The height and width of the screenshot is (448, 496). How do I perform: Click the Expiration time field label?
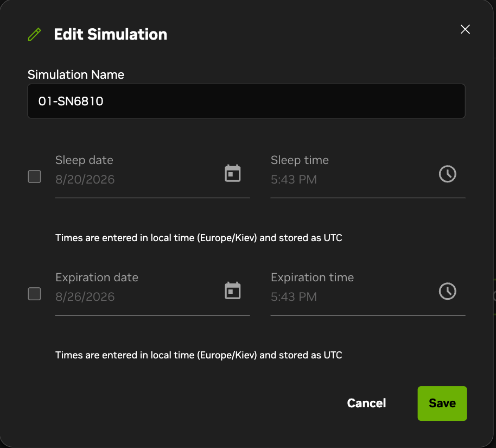(x=312, y=277)
